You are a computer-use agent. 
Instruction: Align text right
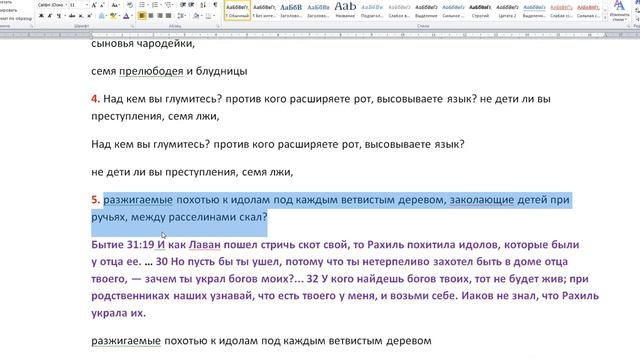tap(160, 16)
